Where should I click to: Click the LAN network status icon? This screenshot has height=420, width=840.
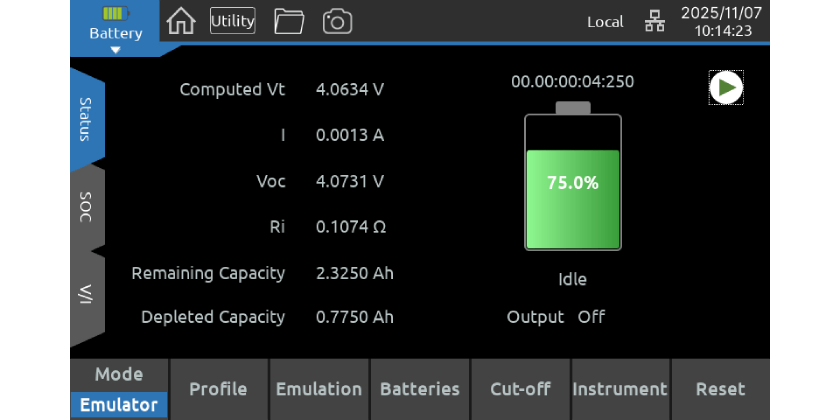(x=654, y=22)
